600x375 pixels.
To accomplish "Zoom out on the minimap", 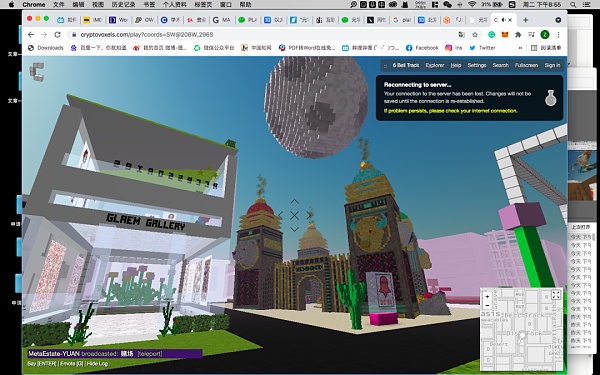I will coord(487,305).
